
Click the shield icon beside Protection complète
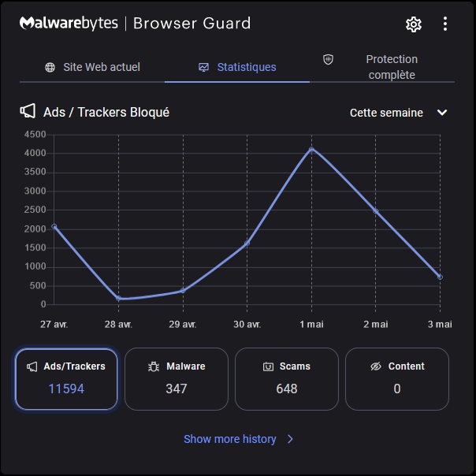click(x=329, y=60)
